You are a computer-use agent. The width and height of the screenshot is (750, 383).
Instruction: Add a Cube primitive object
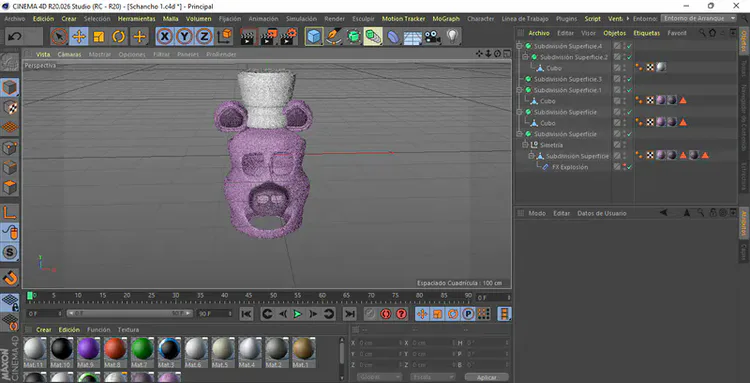click(314, 36)
